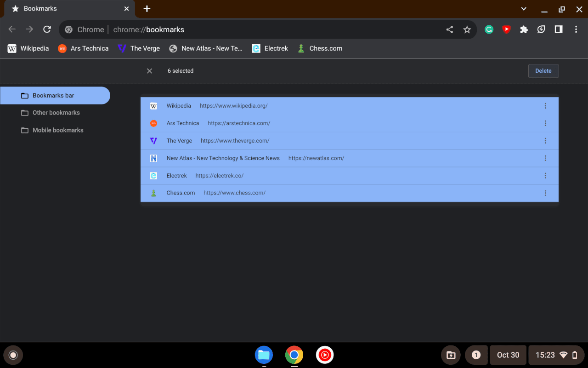
Task: Click the https://newatlas.com/ URL text
Action: pos(316,158)
